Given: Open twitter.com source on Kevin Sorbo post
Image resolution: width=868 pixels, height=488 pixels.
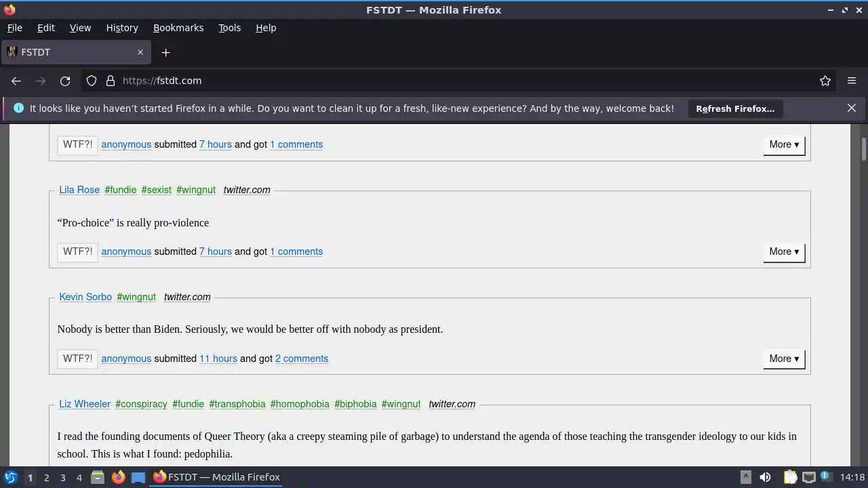Looking at the screenshot, I should (187, 297).
